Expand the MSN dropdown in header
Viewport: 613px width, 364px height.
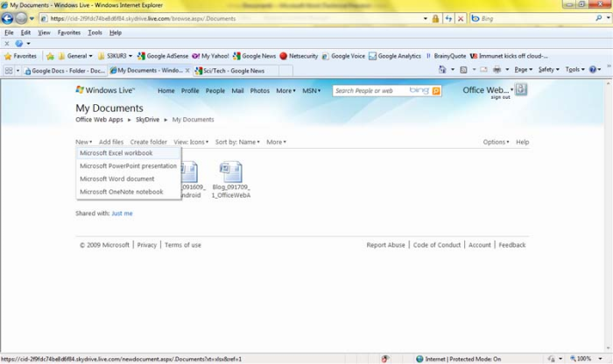pyautogui.click(x=311, y=91)
